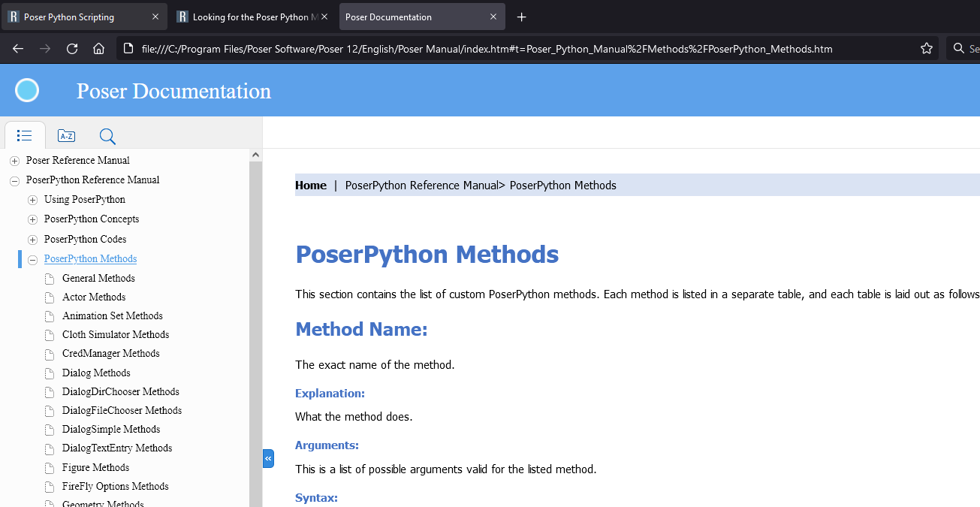
Task: Collapse the PoserPython Reference Manual node
Action: [14, 180]
